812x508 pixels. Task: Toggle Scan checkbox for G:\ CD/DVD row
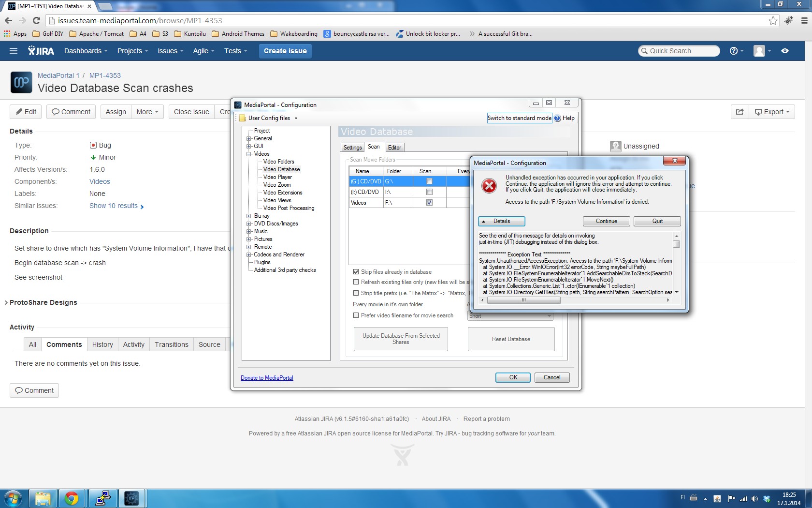(429, 181)
